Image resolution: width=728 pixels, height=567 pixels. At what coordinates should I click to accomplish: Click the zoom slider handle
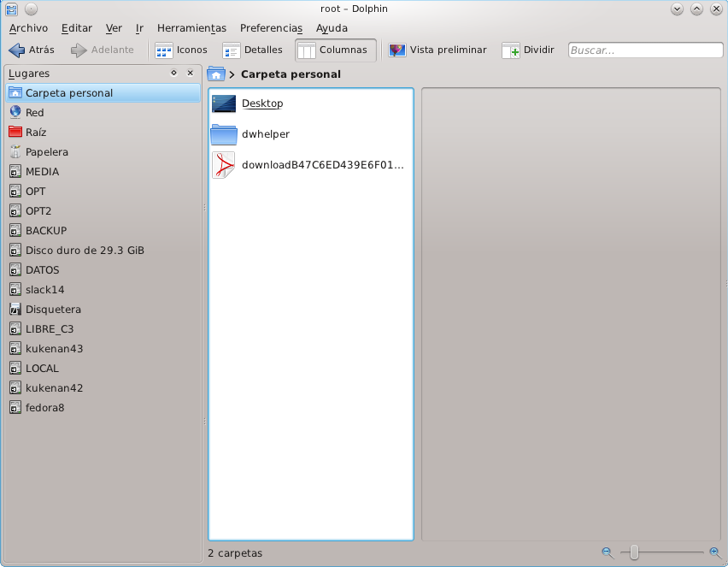634,552
